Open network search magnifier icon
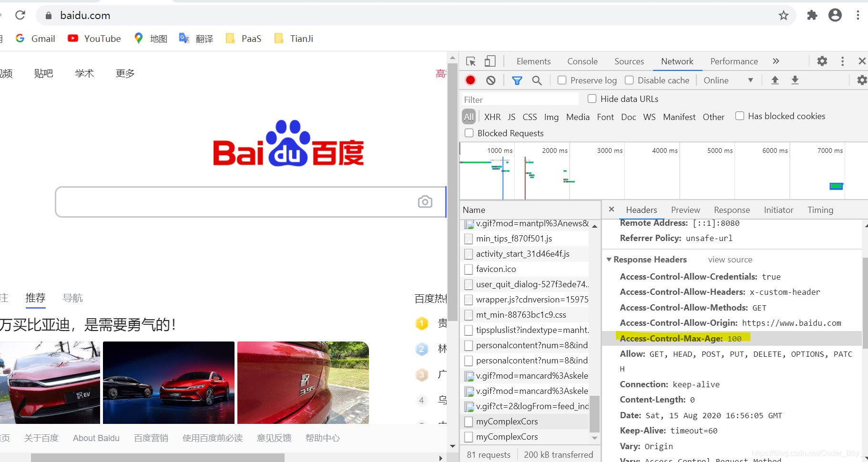The height and width of the screenshot is (462, 868). 537,80
